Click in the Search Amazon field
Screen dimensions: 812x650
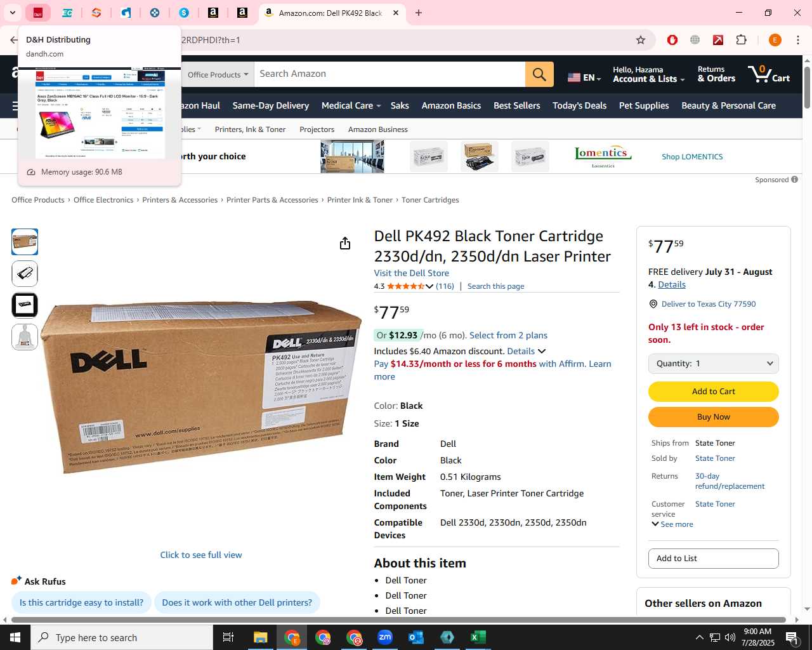(x=390, y=74)
